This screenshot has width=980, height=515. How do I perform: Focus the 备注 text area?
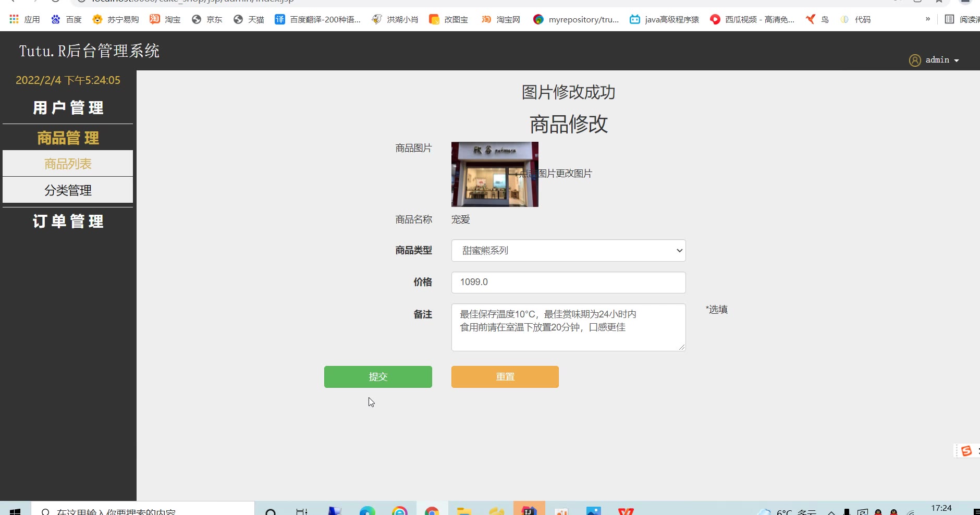568,327
